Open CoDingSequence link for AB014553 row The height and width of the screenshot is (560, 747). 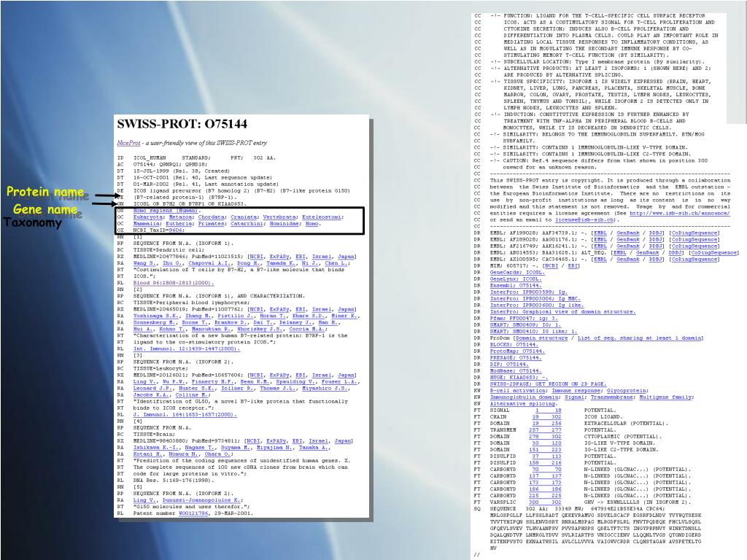coord(714,253)
